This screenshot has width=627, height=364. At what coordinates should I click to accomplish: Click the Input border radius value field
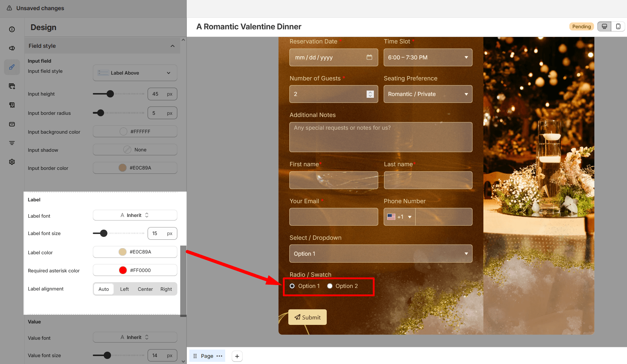(x=162, y=113)
